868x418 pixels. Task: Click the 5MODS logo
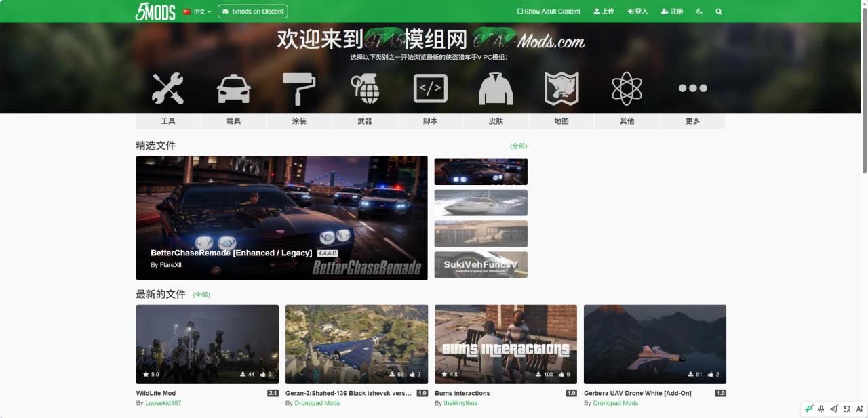coord(155,12)
